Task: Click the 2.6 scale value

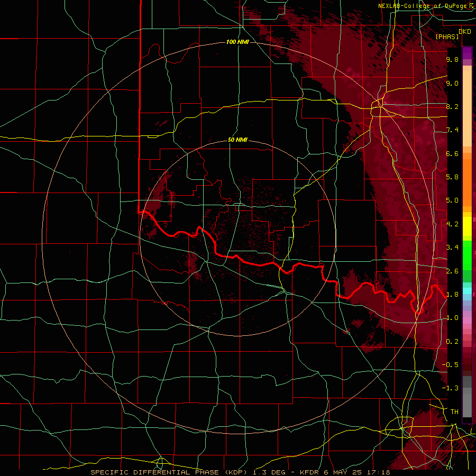Action: pyautogui.click(x=452, y=271)
